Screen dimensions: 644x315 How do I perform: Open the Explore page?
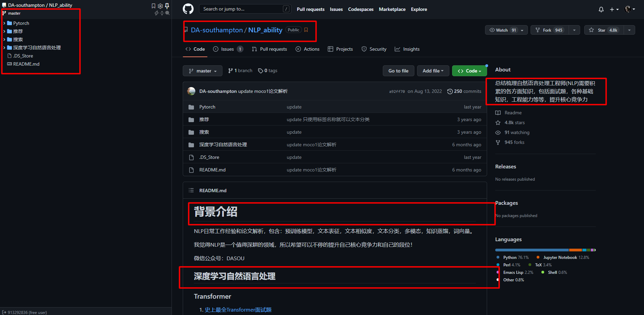point(419,9)
